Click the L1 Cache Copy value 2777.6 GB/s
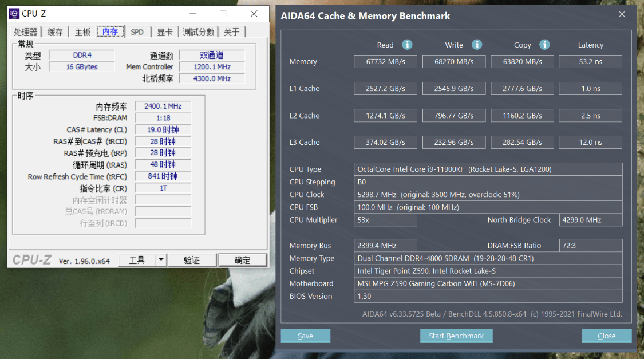Screen dimensions: 644x359 (x=523, y=88)
